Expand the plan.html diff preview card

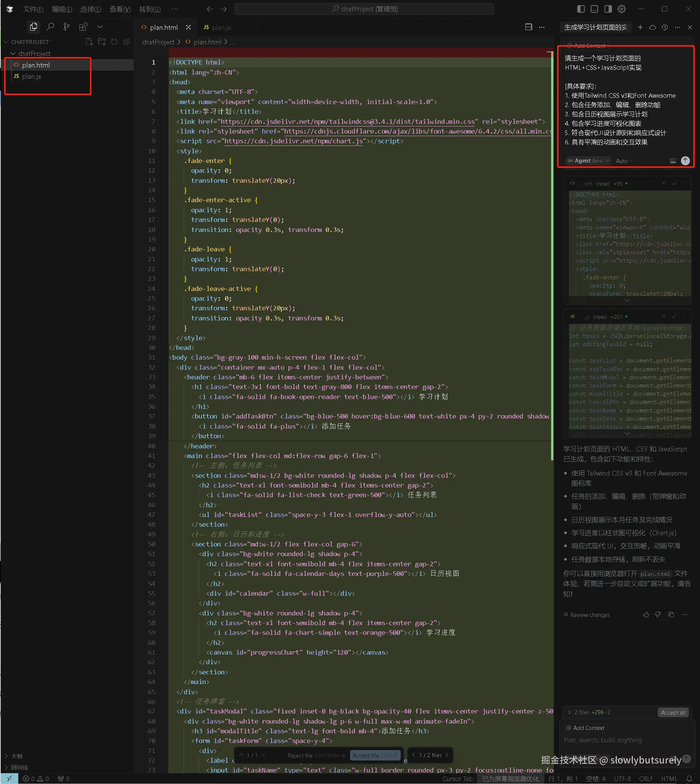pyautogui.click(x=627, y=300)
